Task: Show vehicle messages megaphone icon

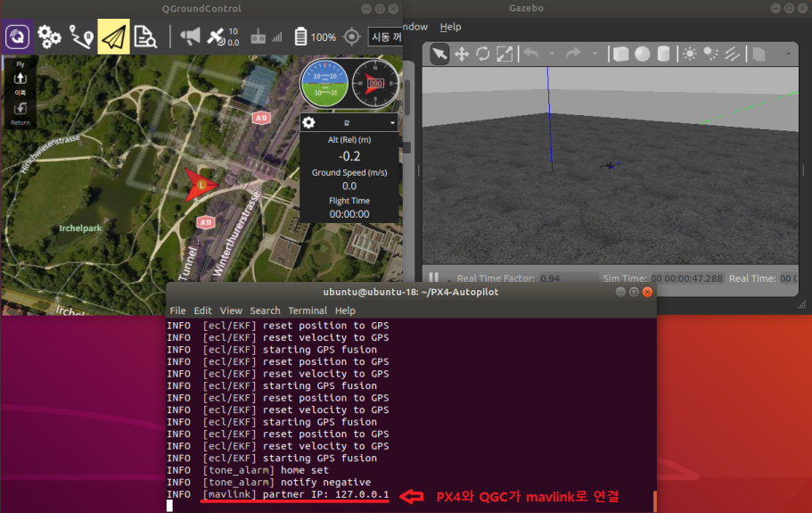Action: tap(190, 37)
